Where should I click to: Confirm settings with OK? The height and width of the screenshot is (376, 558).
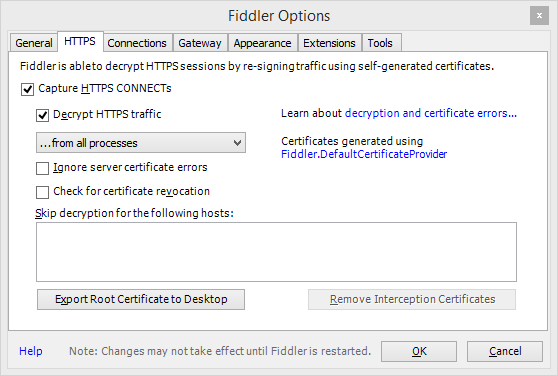coord(419,351)
